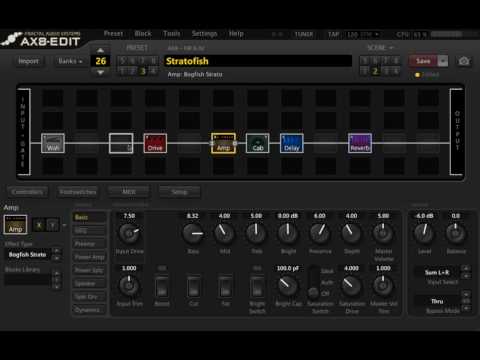Open the Footswitches panel
The width and height of the screenshot is (480, 360).
tap(78, 192)
